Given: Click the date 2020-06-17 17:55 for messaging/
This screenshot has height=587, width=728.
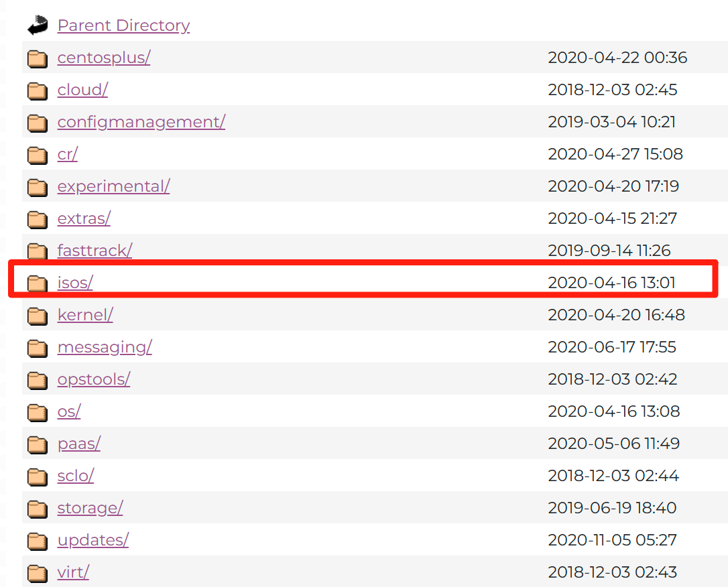Looking at the screenshot, I should (x=613, y=347).
